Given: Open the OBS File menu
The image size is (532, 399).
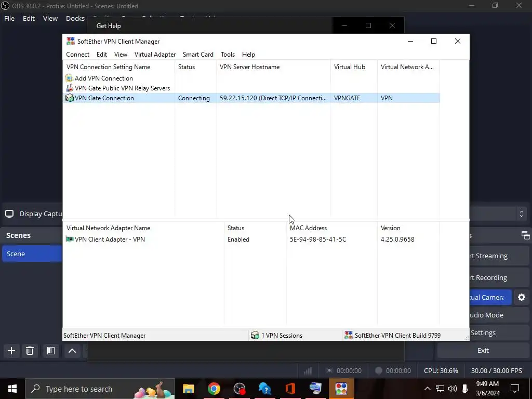Looking at the screenshot, I should point(9,18).
